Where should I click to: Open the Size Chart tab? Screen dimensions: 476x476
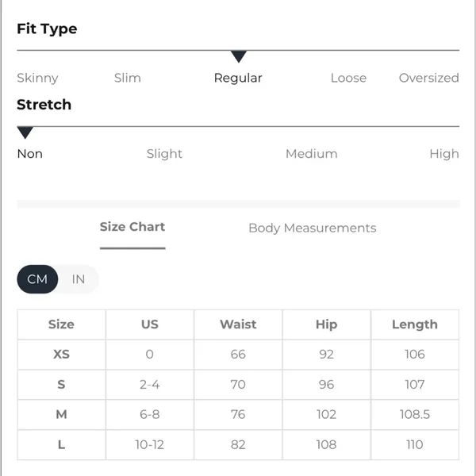tap(132, 227)
